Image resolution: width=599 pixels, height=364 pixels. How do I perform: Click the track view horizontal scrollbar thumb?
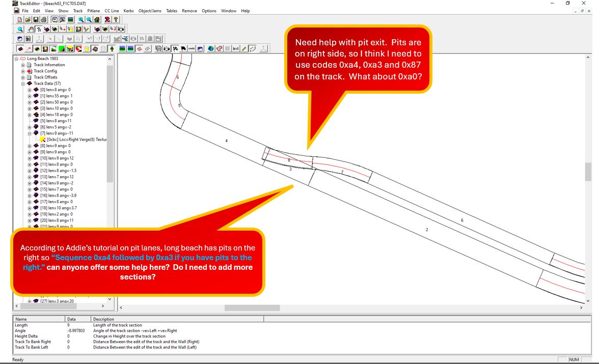tap(252, 308)
